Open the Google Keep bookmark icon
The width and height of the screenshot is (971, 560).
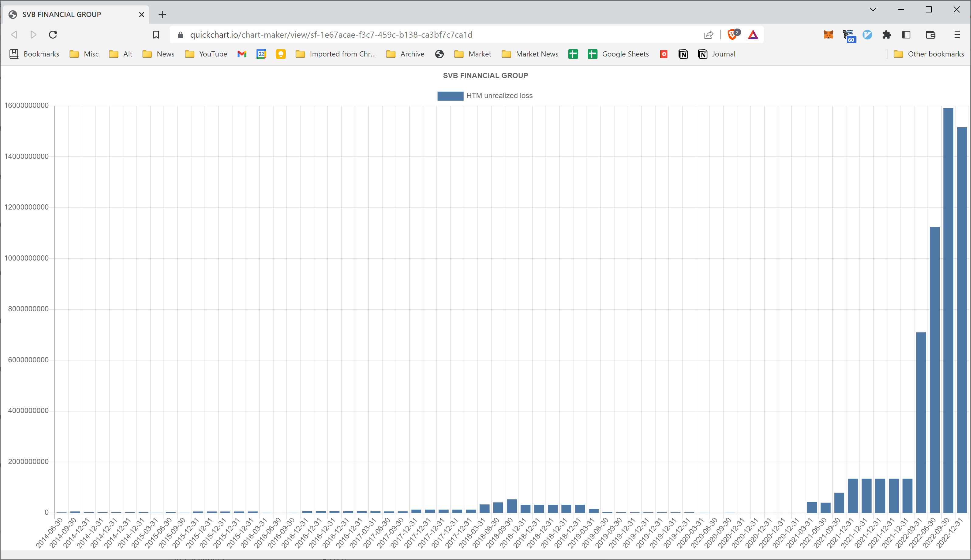281,54
